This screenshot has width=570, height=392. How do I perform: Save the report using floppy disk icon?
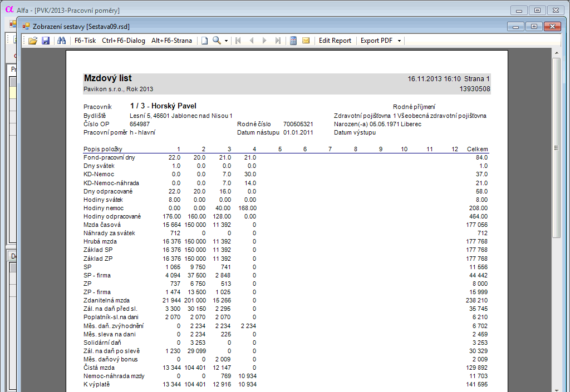pos(46,41)
